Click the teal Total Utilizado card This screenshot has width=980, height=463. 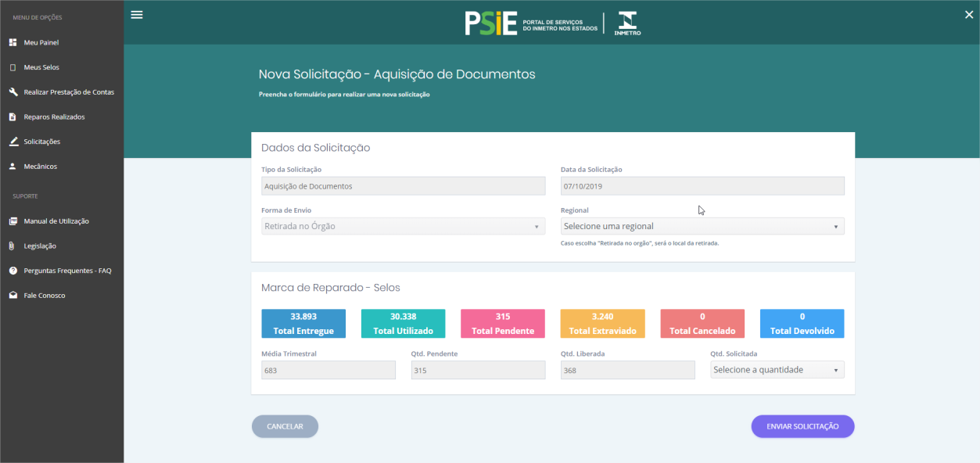tap(403, 324)
